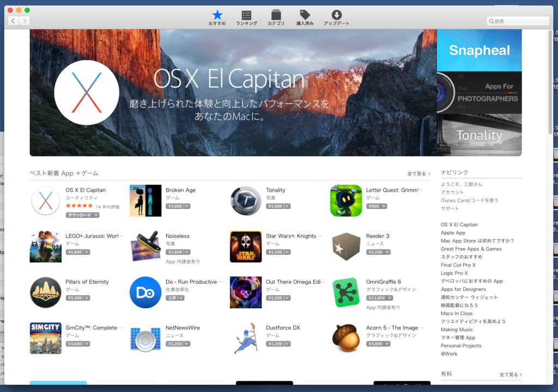Open the Macs In Class link

pos(457,314)
